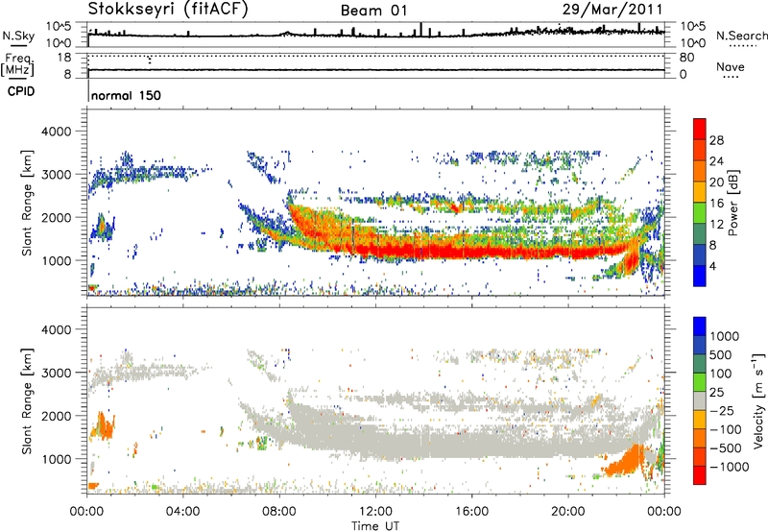Select the velocity panel's "1000" range tick
Viewport: 768px width, 532px height.
click(x=56, y=459)
